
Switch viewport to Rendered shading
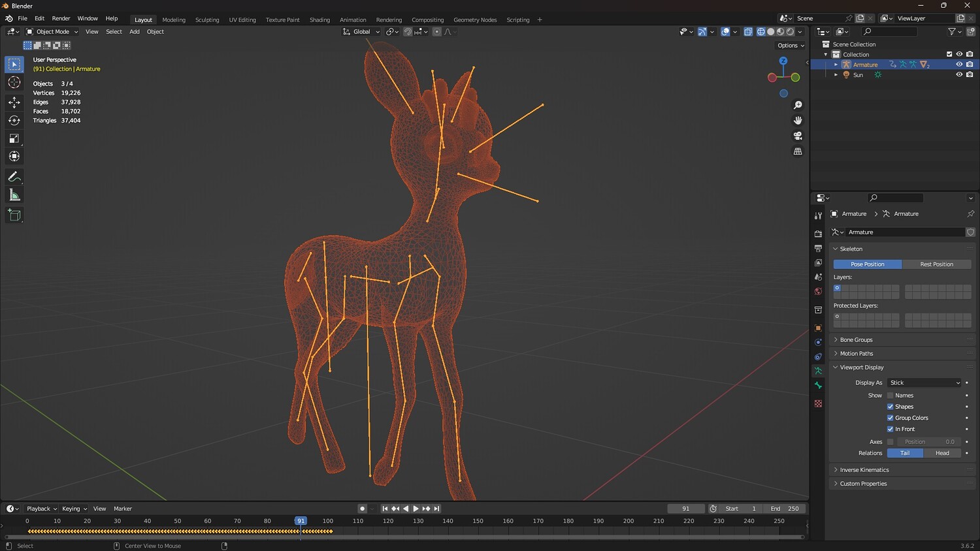(791, 31)
